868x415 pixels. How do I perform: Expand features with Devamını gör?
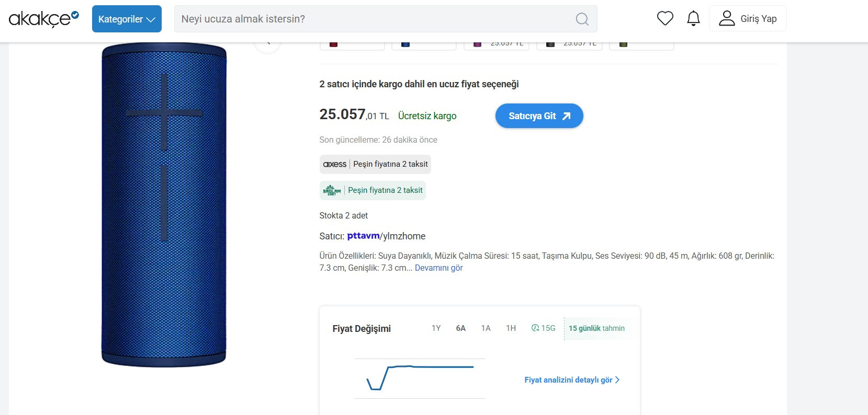438,268
